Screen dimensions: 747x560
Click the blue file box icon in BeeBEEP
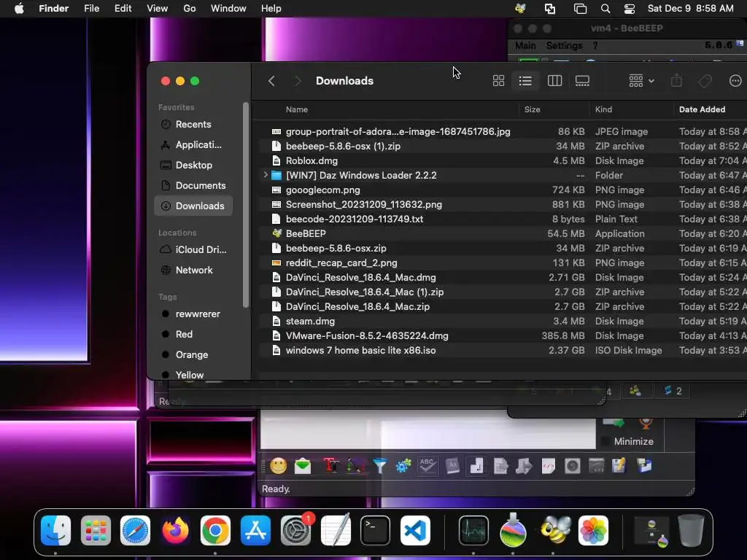coord(645,466)
